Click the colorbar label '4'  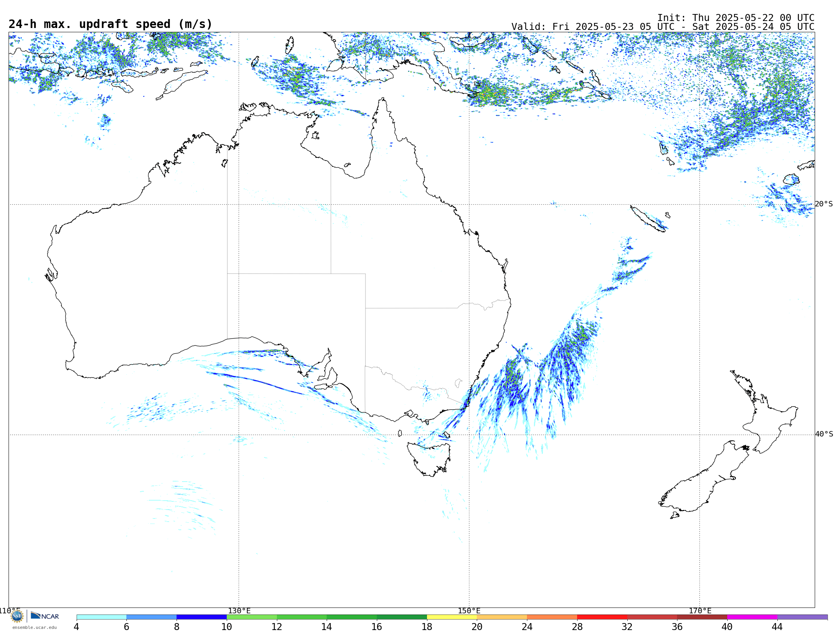pos(77,627)
